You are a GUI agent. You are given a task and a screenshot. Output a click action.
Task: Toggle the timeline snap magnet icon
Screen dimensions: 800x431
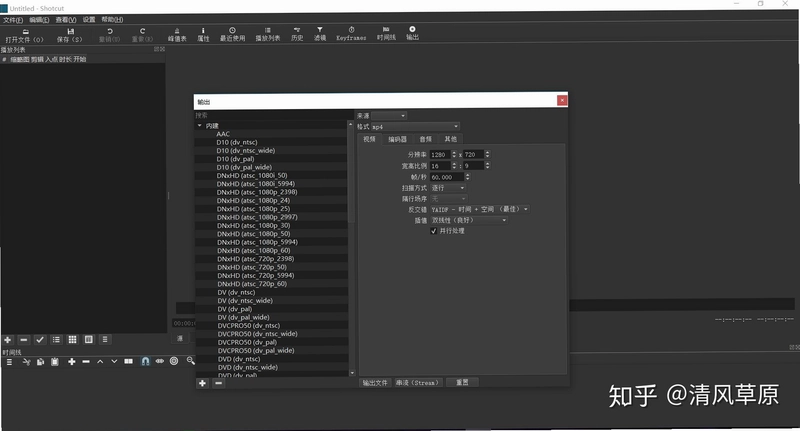(x=145, y=361)
